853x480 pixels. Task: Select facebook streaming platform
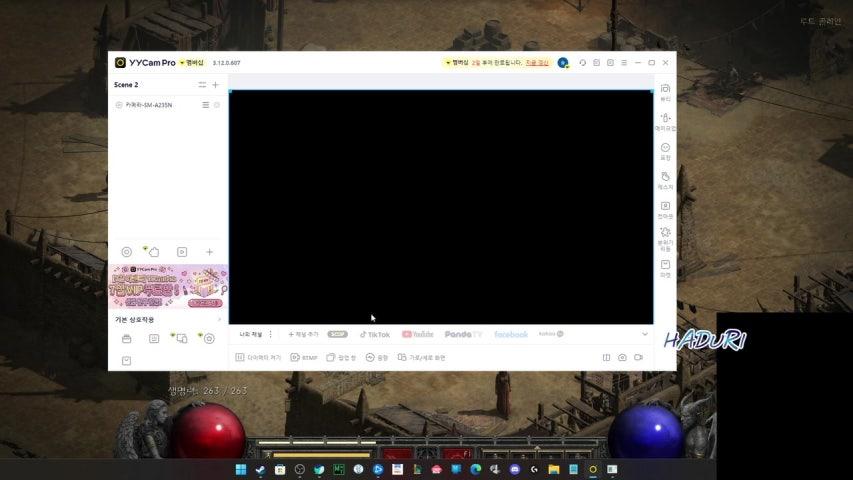point(511,334)
